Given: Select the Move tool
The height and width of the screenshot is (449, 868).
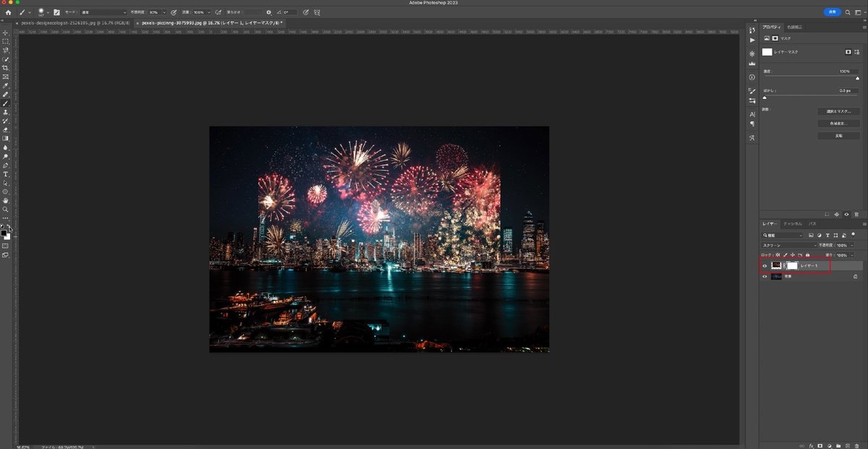Looking at the screenshot, I should tap(6, 33).
